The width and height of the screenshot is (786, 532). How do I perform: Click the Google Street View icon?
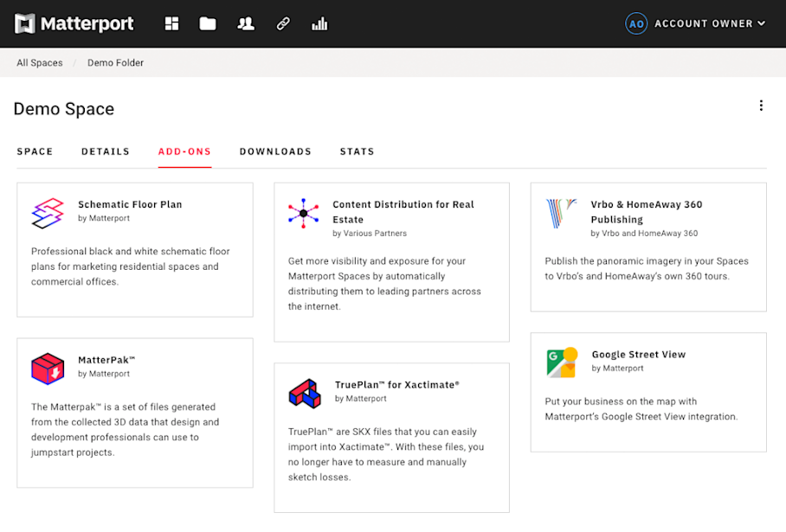pos(562,362)
